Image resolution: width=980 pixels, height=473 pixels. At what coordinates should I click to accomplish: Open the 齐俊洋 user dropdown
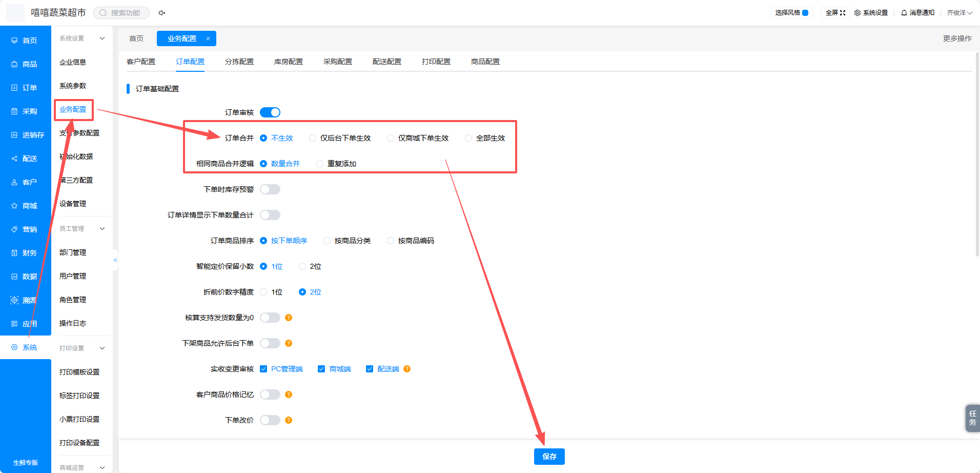(959, 13)
